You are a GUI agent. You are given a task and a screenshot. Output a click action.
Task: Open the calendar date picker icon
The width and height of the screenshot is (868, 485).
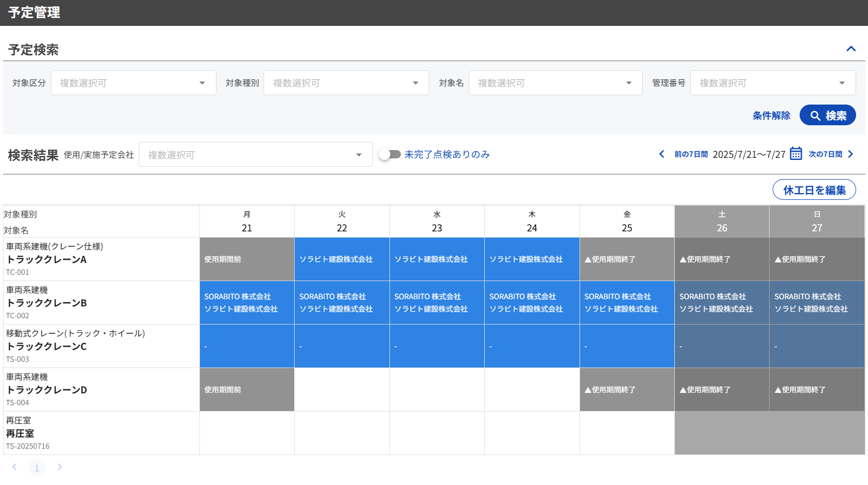tap(796, 154)
